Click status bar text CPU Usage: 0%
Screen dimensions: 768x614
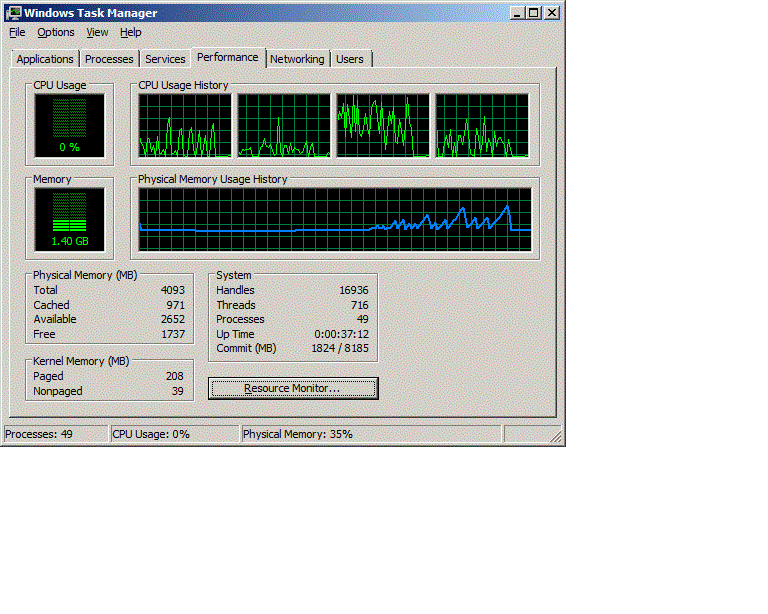tap(151, 434)
